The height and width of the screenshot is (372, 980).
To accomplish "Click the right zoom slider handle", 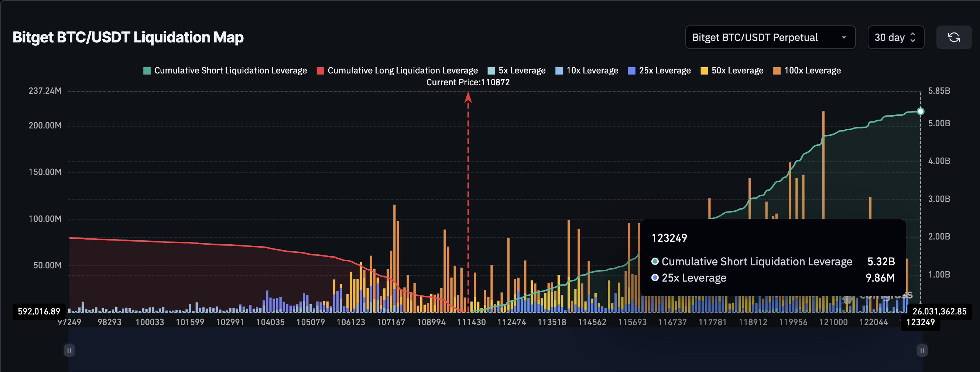I will coord(922,350).
